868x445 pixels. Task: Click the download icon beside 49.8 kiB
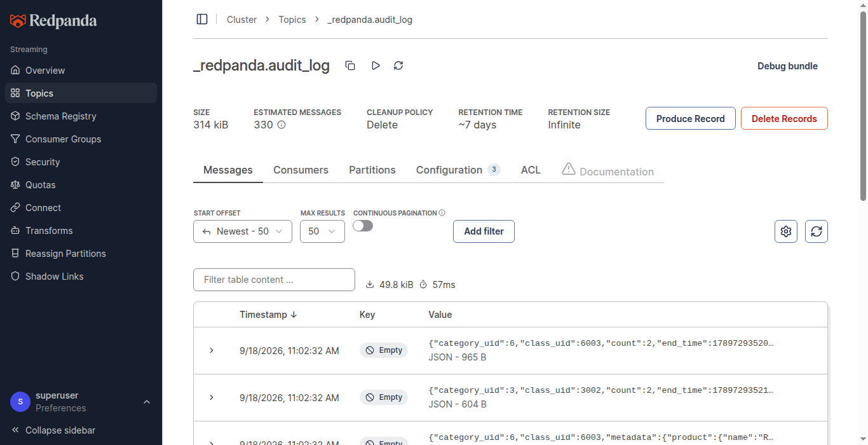click(370, 285)
